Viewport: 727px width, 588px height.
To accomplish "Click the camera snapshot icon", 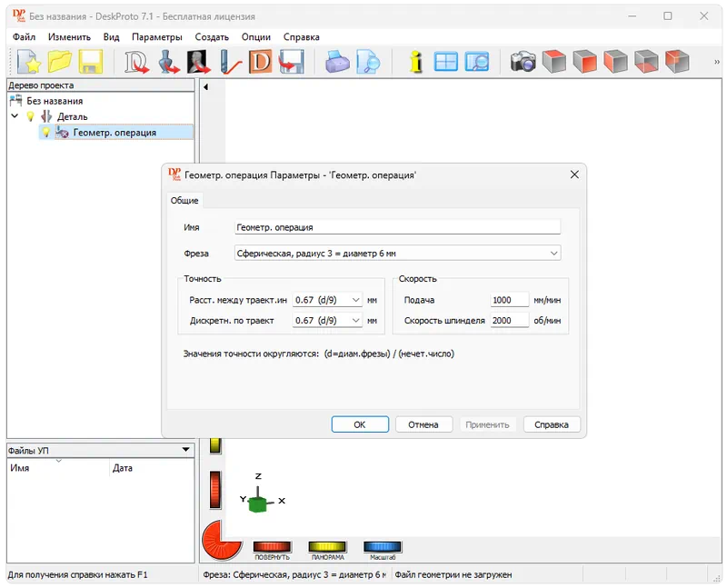I will point(523,62).
